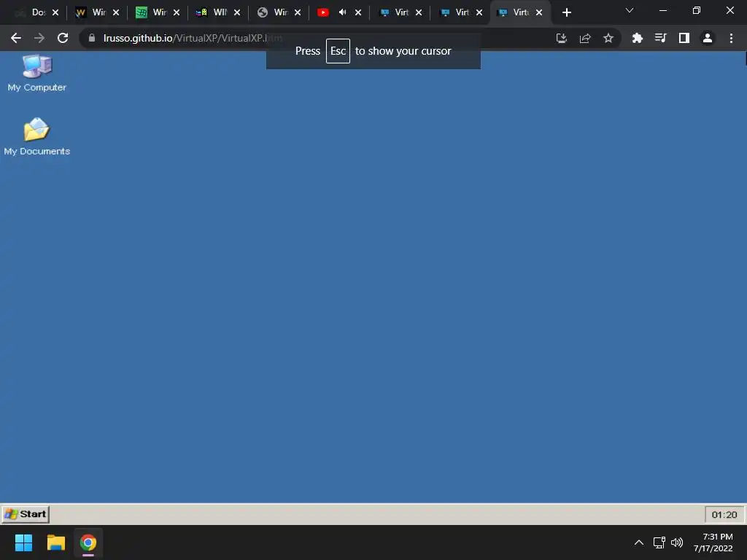Open network settings in system tray

659,542
